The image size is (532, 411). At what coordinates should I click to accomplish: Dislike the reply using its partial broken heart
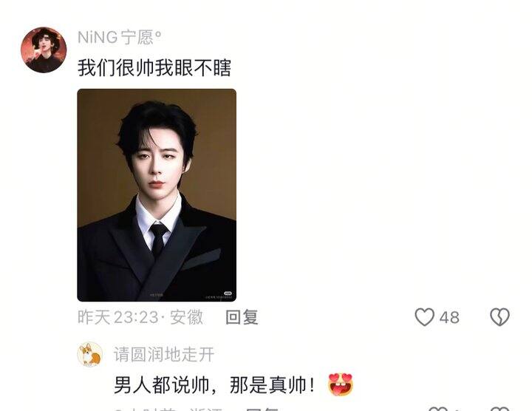(x=500, y=409)
